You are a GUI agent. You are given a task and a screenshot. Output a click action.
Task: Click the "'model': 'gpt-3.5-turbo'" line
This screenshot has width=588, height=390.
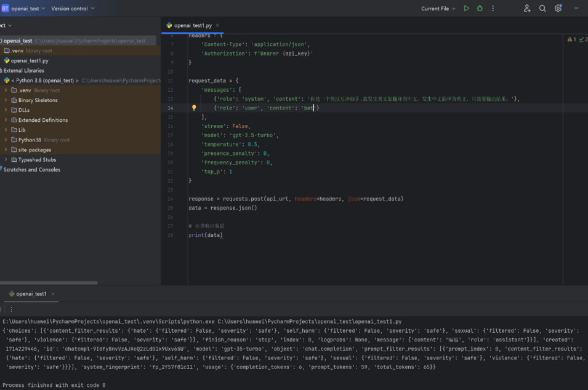click(240, 135)
